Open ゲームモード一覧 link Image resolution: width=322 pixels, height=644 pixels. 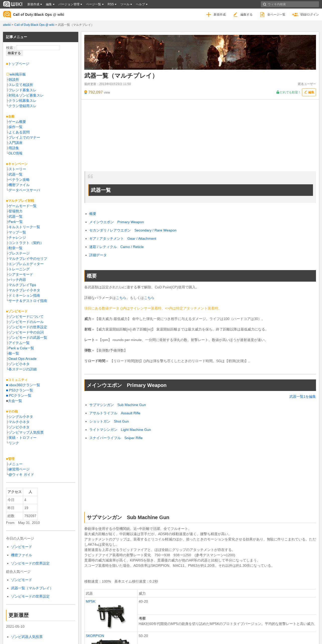coord(22,206)
